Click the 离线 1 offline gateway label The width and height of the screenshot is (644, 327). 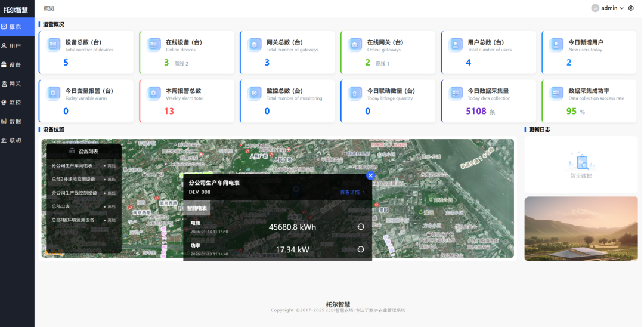click(x=382, y=64)
